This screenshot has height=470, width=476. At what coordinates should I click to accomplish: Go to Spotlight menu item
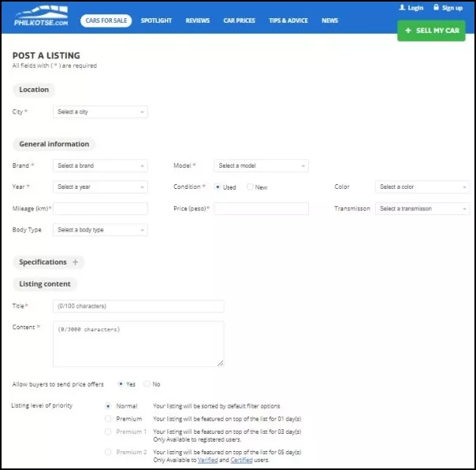pos(156,20)
